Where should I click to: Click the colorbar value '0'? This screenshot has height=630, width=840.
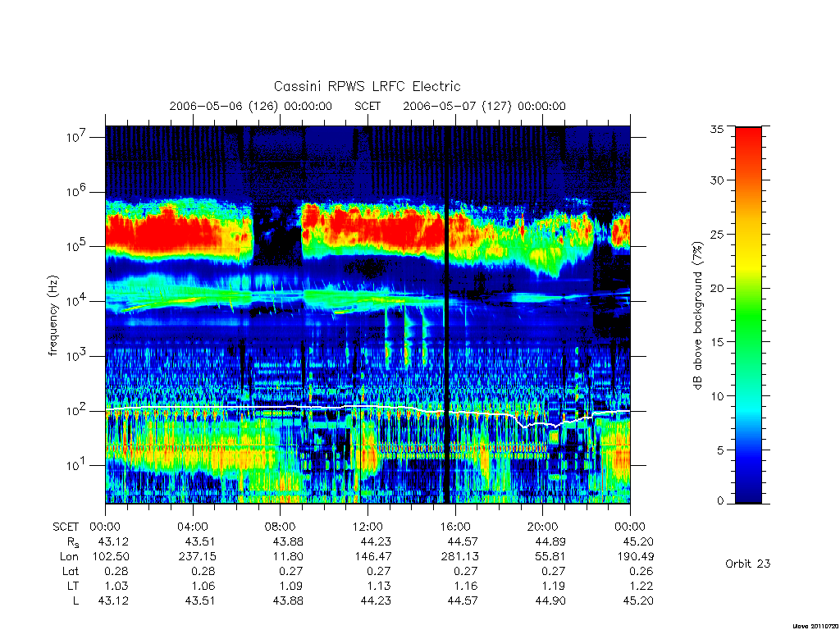(720, 501)
